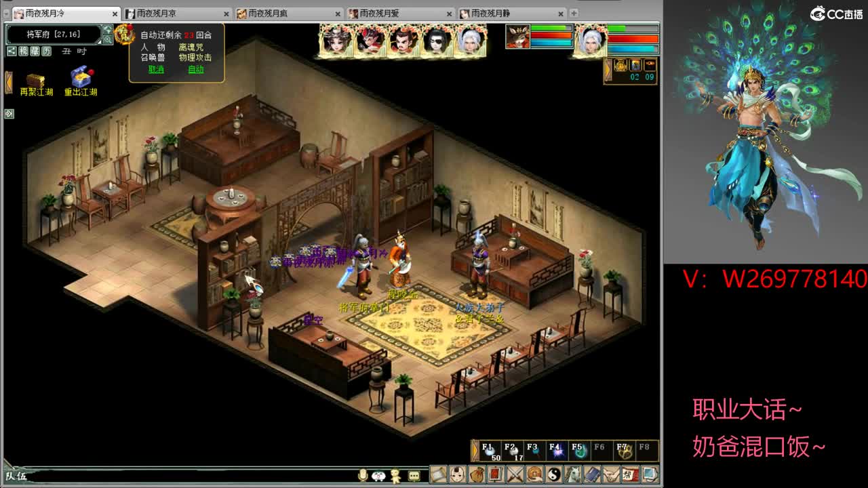This screenshot has height=488, width=868.
Task: Activate the F3 hotkey skill slot
Action: click(535, 451)
